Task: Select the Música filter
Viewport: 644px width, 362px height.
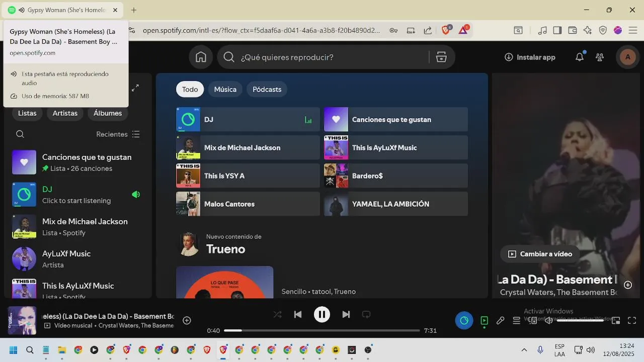Action: pos(225,89)
